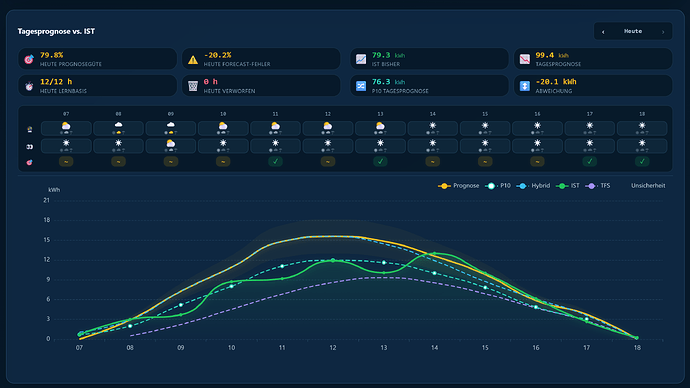
Task: Click the P10 data point at hour 13
Action: (384, 263)
